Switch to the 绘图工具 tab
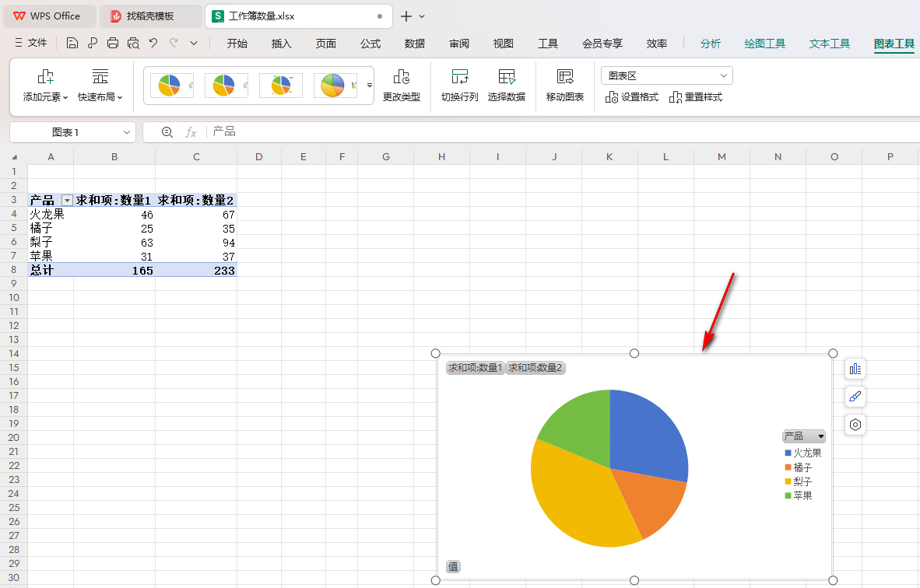The image size is (920, 588). click(x=764, y=44)
